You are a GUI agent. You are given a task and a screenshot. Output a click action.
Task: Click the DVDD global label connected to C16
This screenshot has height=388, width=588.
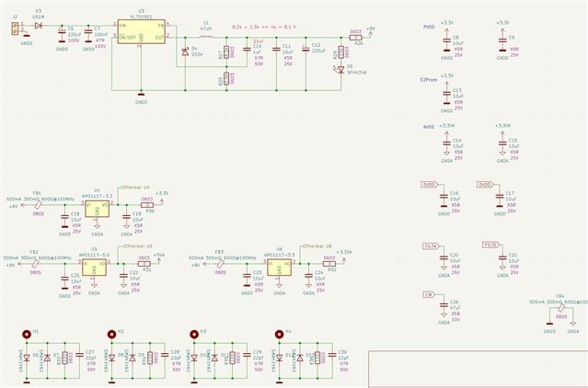point(430,185)
